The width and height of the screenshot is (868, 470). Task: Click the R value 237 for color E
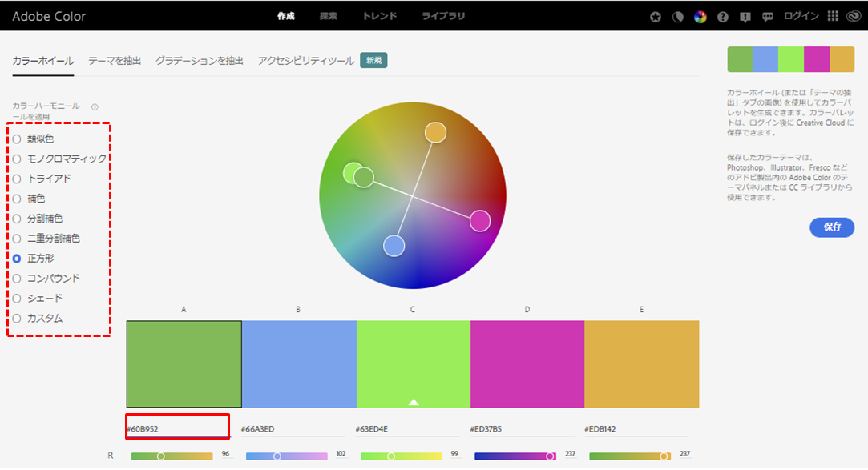click(684, 454)
